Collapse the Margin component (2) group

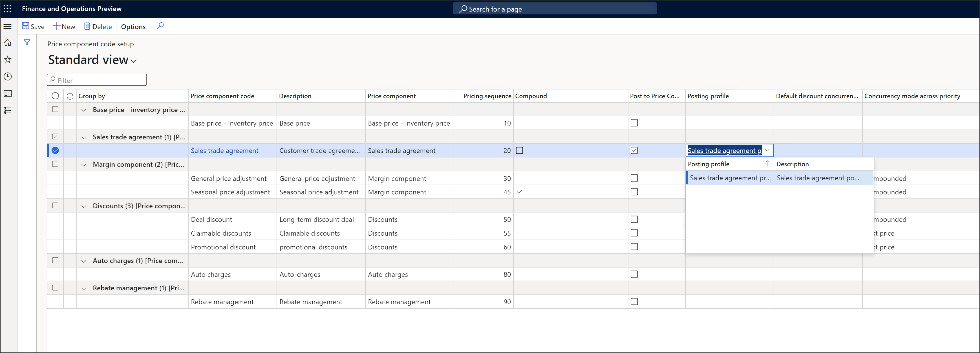84,164
